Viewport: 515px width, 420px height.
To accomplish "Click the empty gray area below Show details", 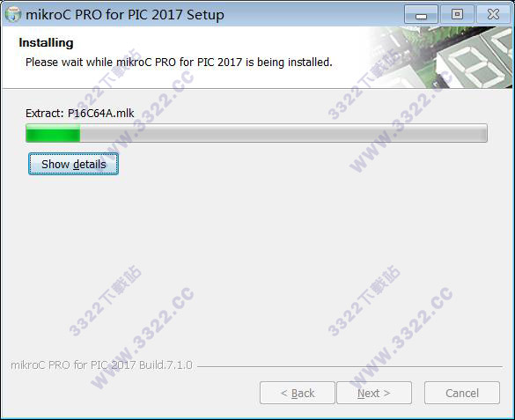I will [256, 262].
